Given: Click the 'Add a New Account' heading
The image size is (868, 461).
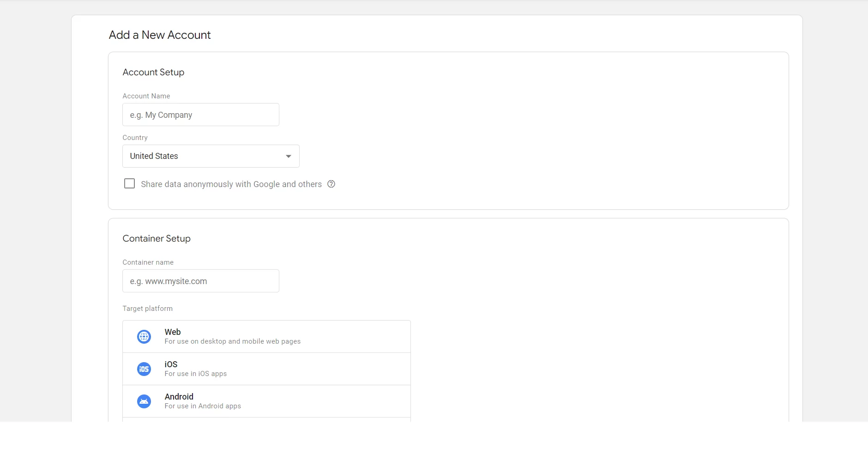Looking at the screenshot, I should pos(160,35).
